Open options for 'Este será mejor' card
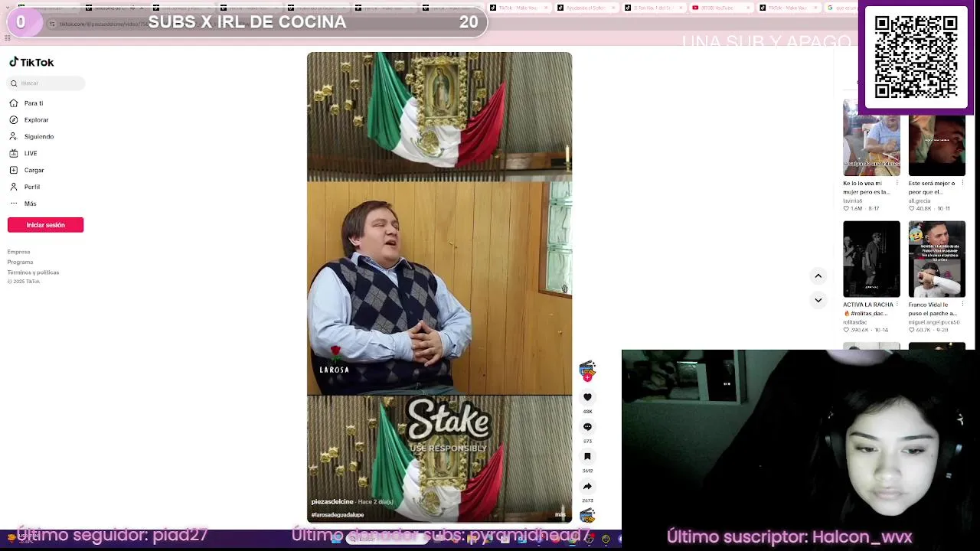 (x=962, y=184)
